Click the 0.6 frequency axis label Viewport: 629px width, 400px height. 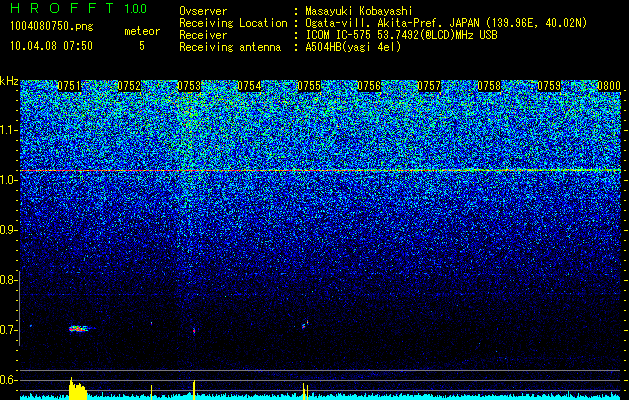8,380
